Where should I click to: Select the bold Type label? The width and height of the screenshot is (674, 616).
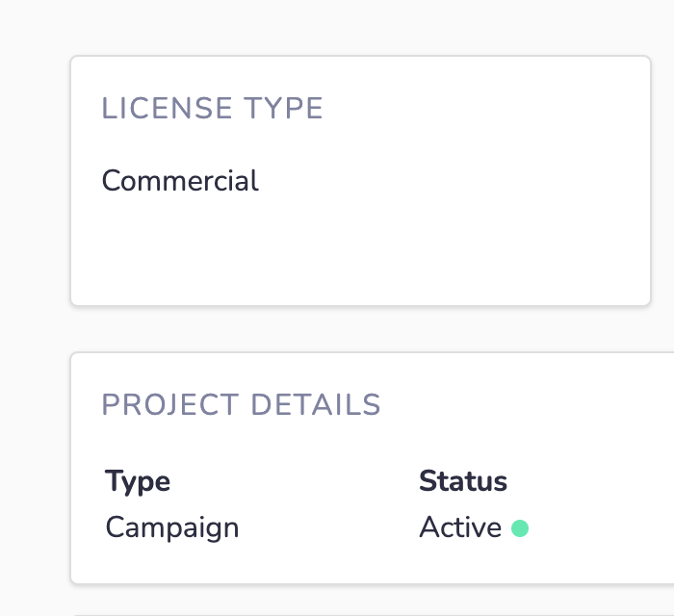tap(138, 481)
